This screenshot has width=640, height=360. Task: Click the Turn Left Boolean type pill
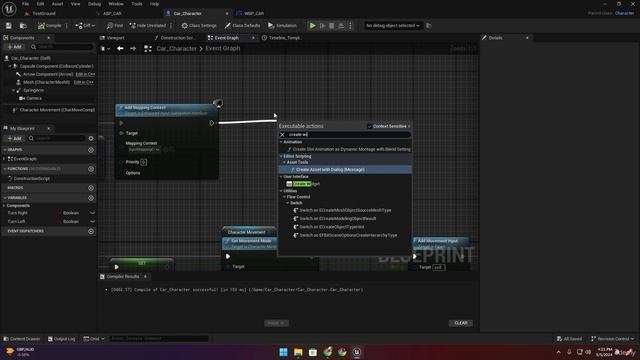click(68, 222)
